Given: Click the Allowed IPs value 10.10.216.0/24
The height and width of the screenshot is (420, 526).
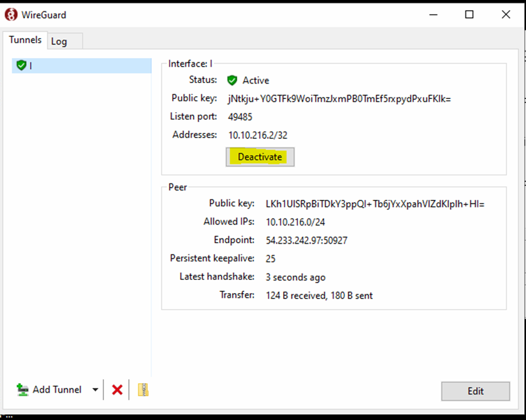Looking at the screenshot, I should (295, 222).
